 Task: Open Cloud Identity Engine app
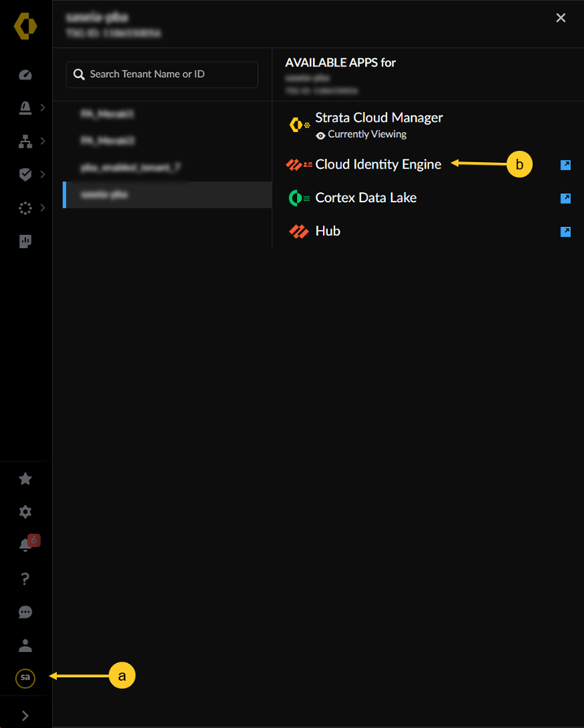(x=378, y=165)
